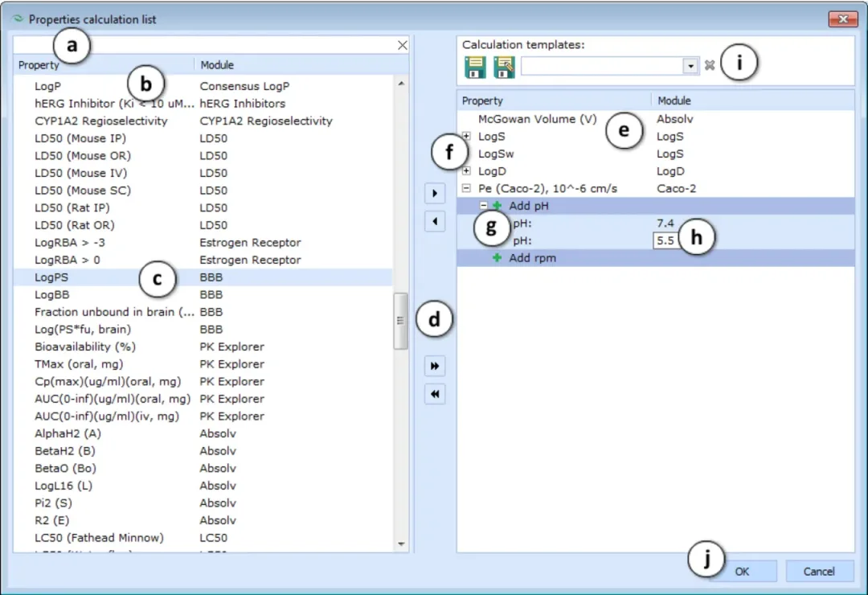Image resolution: width=868 pixels, height=595 pixels.
Task: Clear the property search box with X
Action: tap(403, 45)
